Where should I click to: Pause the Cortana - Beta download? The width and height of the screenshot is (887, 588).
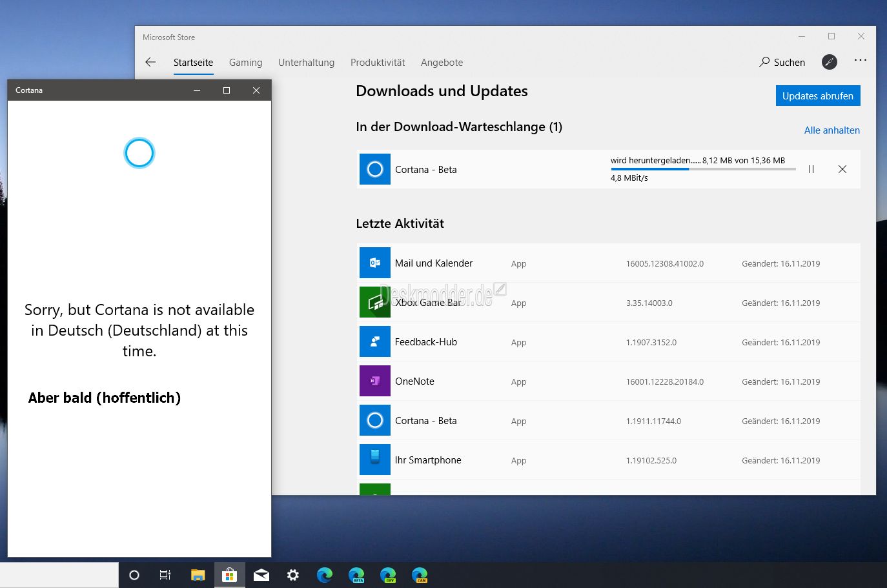tap(811, 169)
